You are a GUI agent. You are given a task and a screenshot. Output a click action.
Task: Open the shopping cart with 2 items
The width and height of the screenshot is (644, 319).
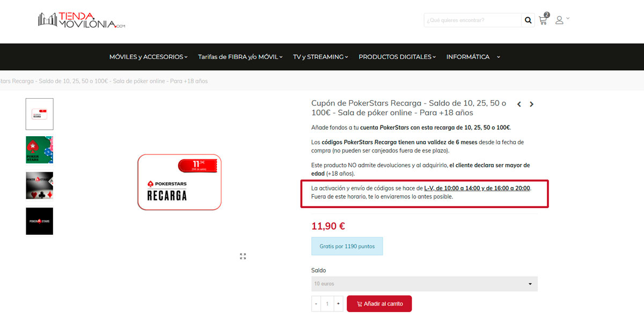pyautogui.click(x=543, y=20)
